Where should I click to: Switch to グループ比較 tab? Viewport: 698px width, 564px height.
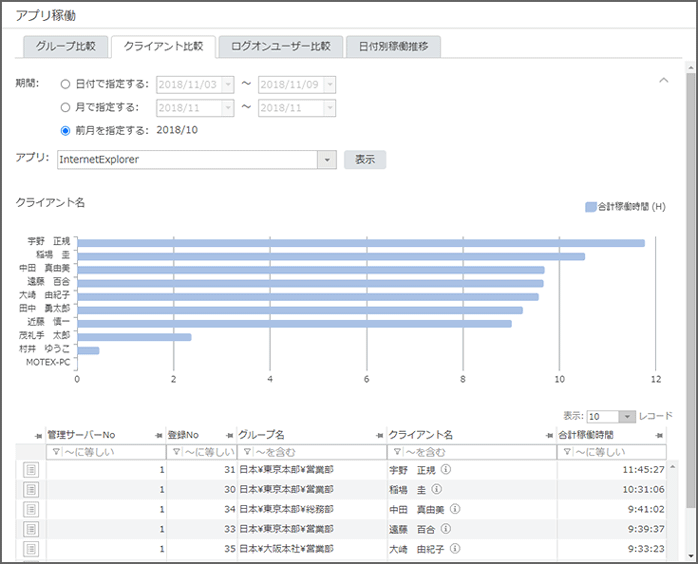(x=65, y=46)
